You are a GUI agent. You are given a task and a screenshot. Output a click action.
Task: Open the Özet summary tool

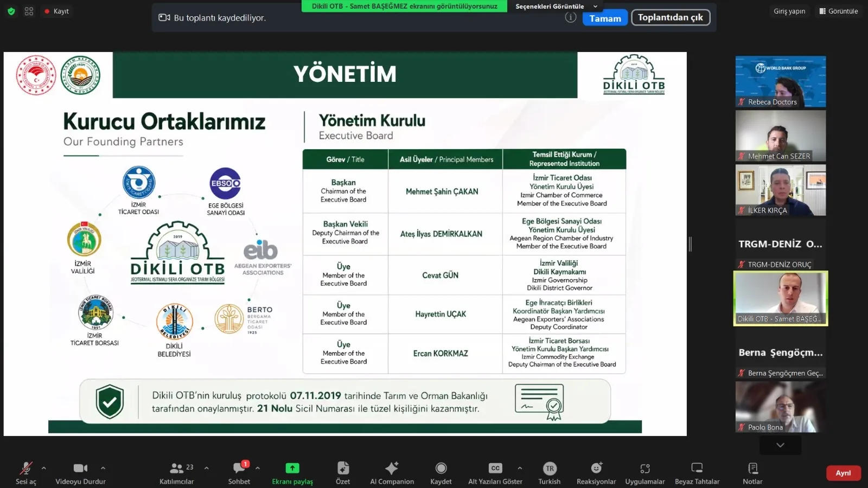(343, 473)
